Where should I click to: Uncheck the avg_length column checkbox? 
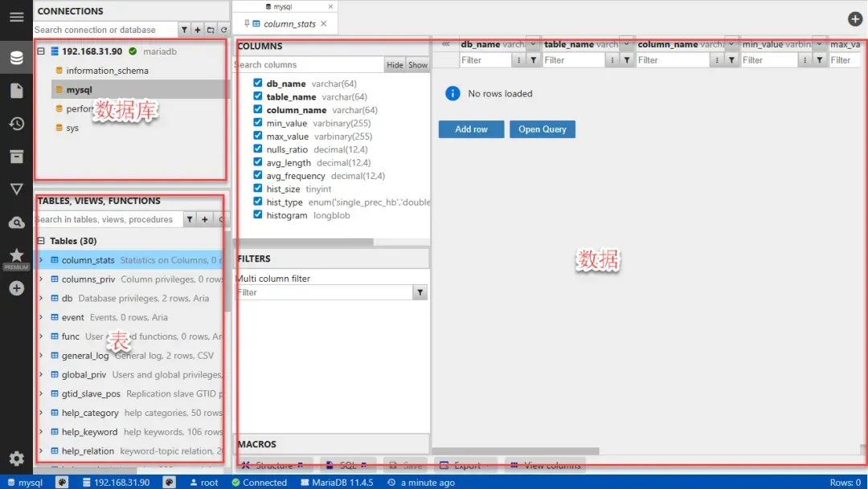tap(257, 162)
